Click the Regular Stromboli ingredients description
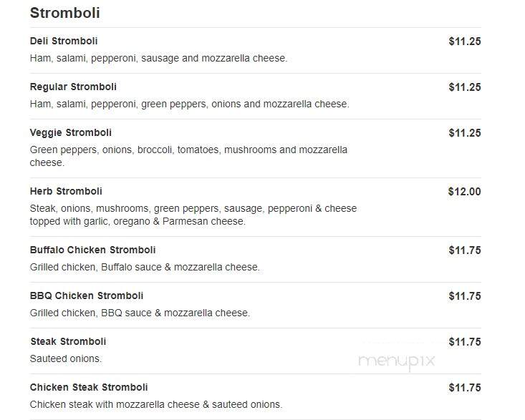525x420 pixels. [190, 104]
